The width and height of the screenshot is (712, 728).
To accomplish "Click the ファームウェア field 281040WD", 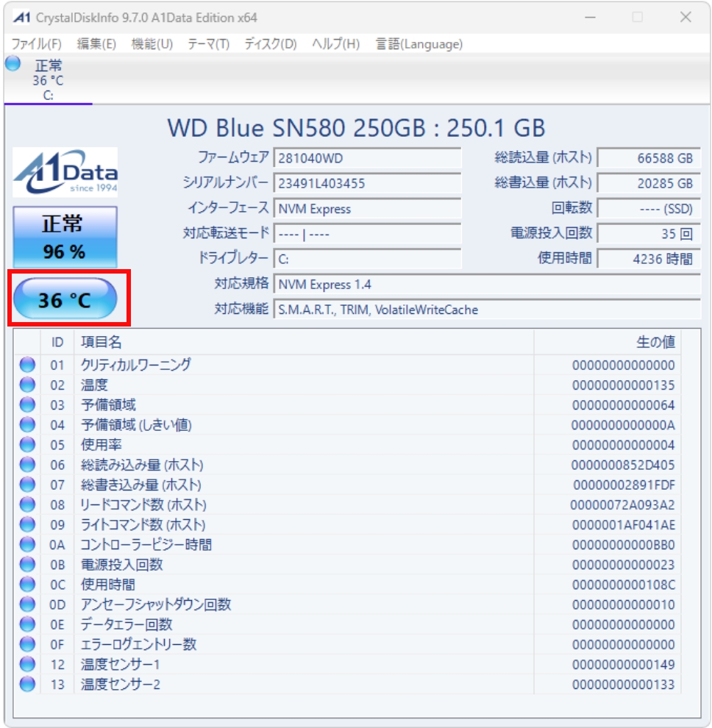I will [367, 158].
